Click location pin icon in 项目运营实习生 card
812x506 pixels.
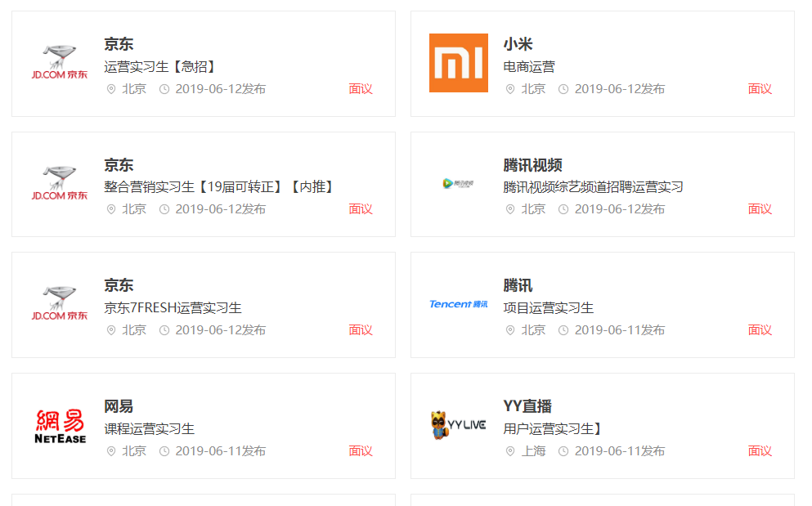[510, 330]
